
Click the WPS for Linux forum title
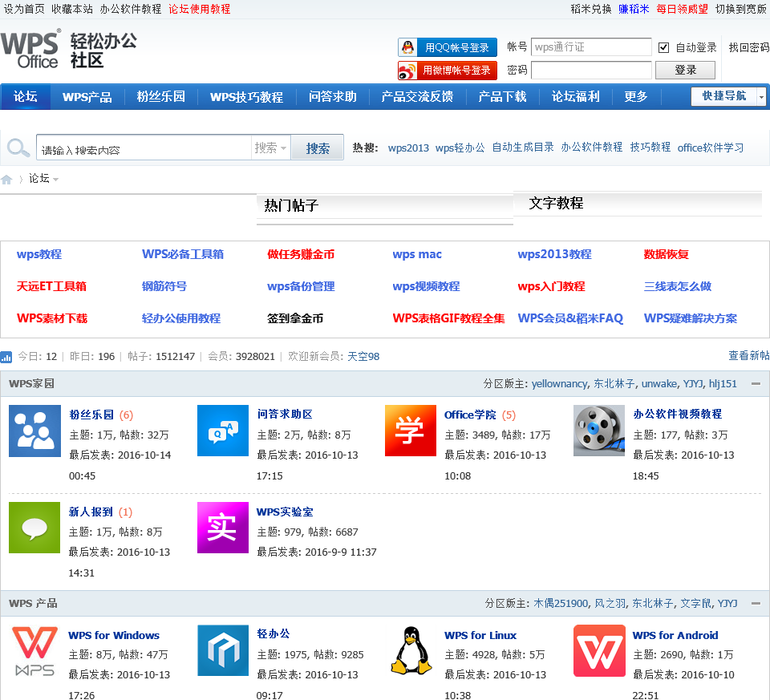(480, 635)
